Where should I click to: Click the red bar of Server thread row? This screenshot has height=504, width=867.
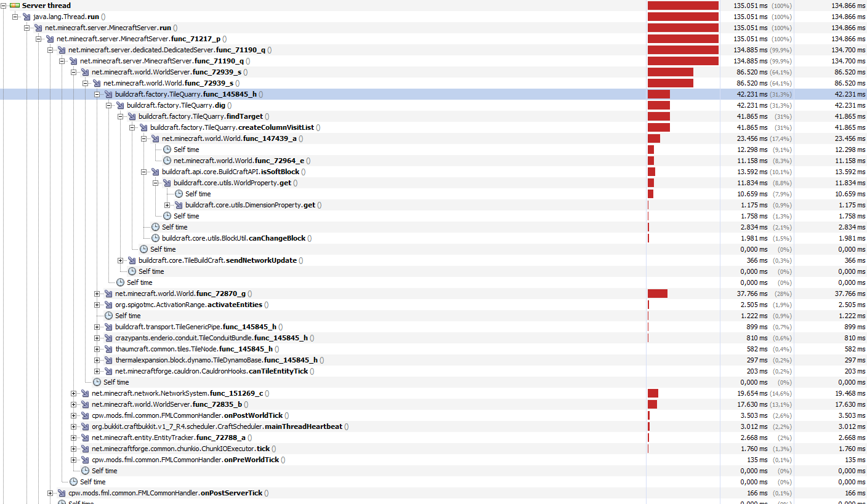pos(683,6)
